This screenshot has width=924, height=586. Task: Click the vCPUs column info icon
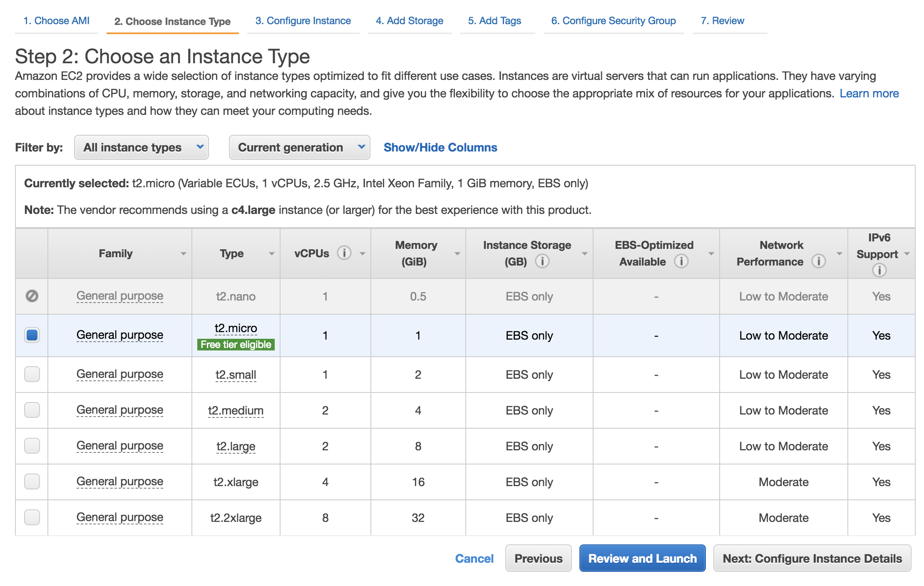pyautogui.click(x=344, y=253)
